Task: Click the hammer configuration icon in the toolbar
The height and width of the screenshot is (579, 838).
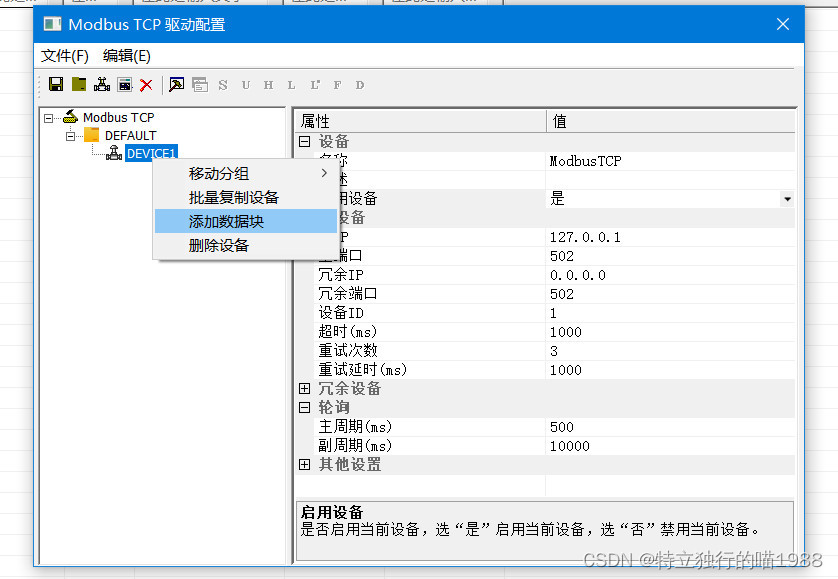Action: (176, 84)
